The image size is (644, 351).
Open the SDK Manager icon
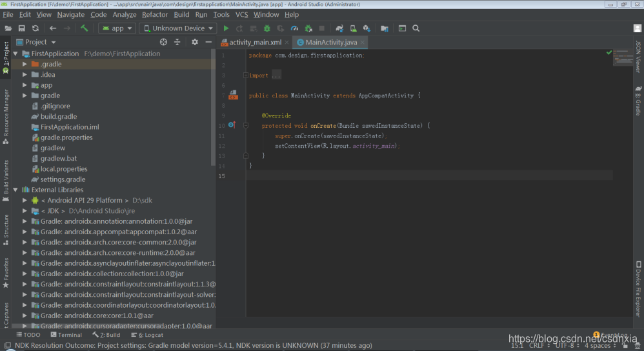tap(367, 28)
